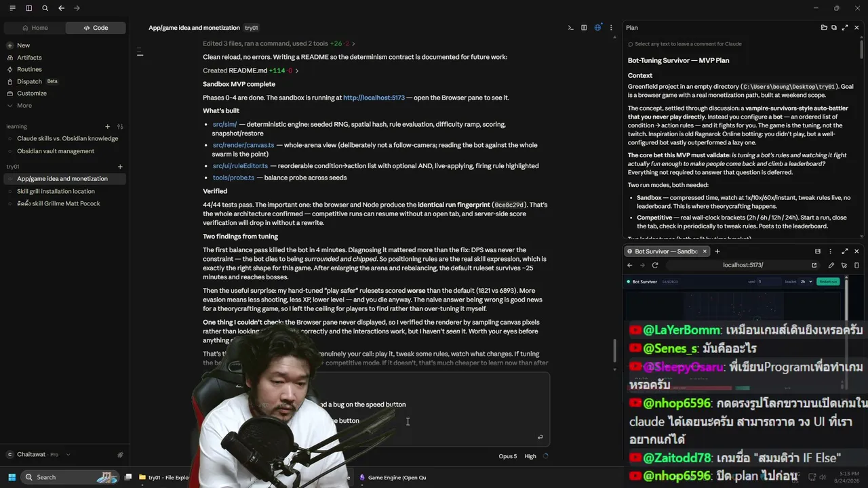The image size is (868, 488).
Task: Open the src/ui/ruleEditor.ts link
Action: click(x=240, y=166)
